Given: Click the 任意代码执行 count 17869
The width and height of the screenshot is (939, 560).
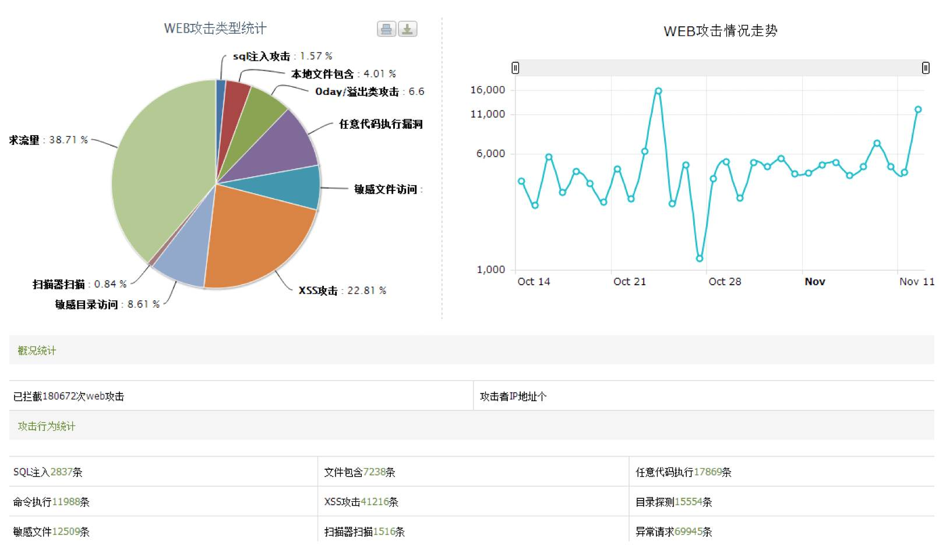Looking at the screenshot, I should [708, 472].
